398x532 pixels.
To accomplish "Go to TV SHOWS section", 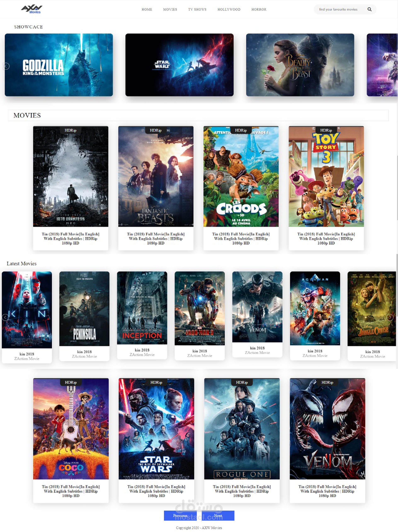I will pyautogui.click(x=197, y=9).
